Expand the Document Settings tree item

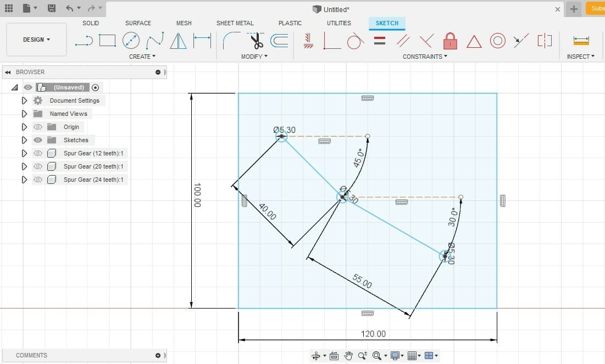click(24, 100)
